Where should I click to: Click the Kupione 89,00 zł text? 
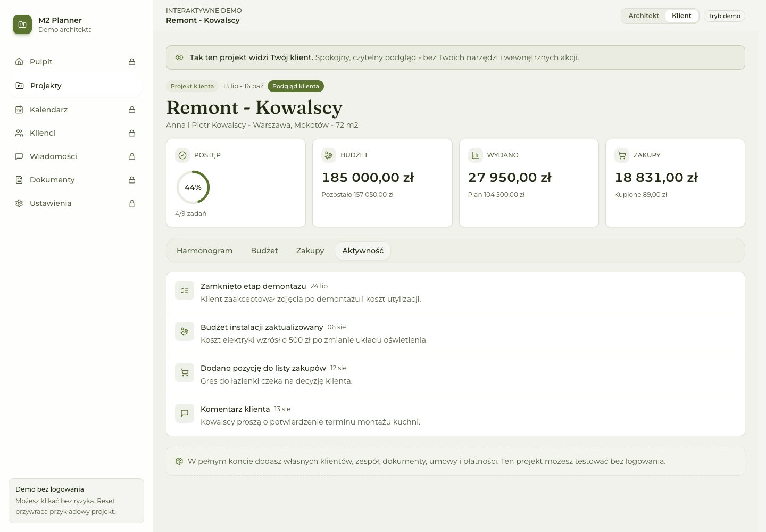click(x=640, y=195)
